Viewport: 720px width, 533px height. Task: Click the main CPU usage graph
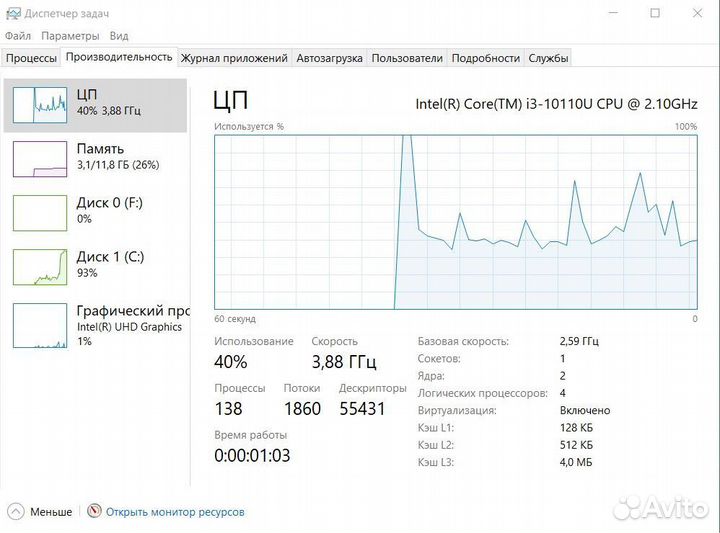coord(456,222)
